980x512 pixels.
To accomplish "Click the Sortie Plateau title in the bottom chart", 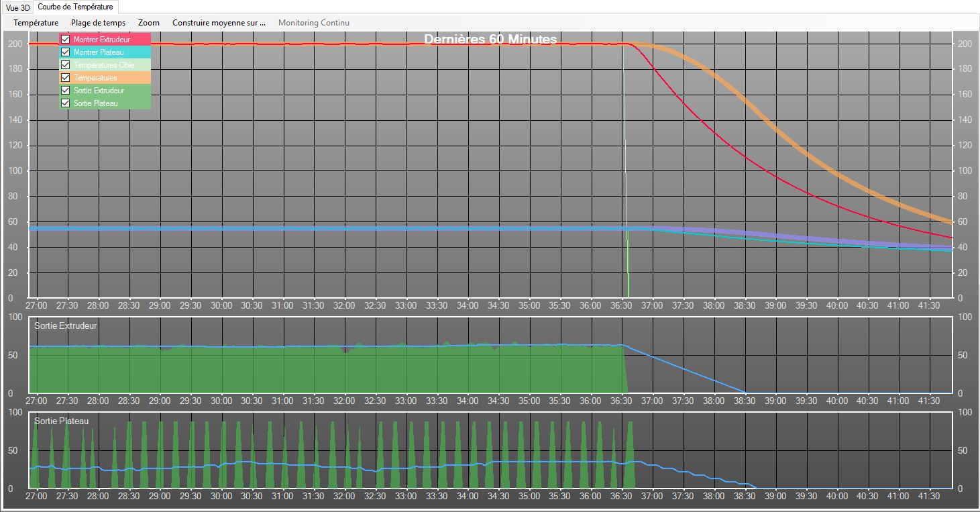I will click(x=62, y=421).
